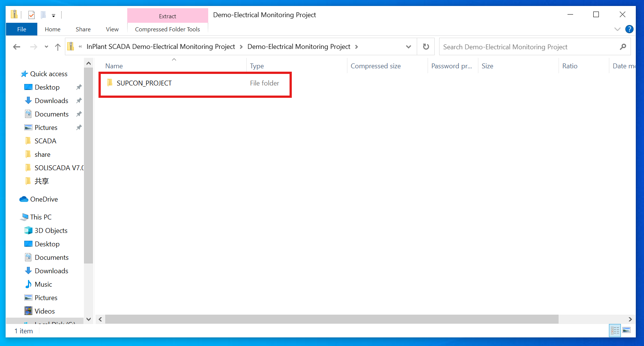Click the navigation pane scroll down arrow
The height and width of the screenshot is (346, 644).
point(88,319)
